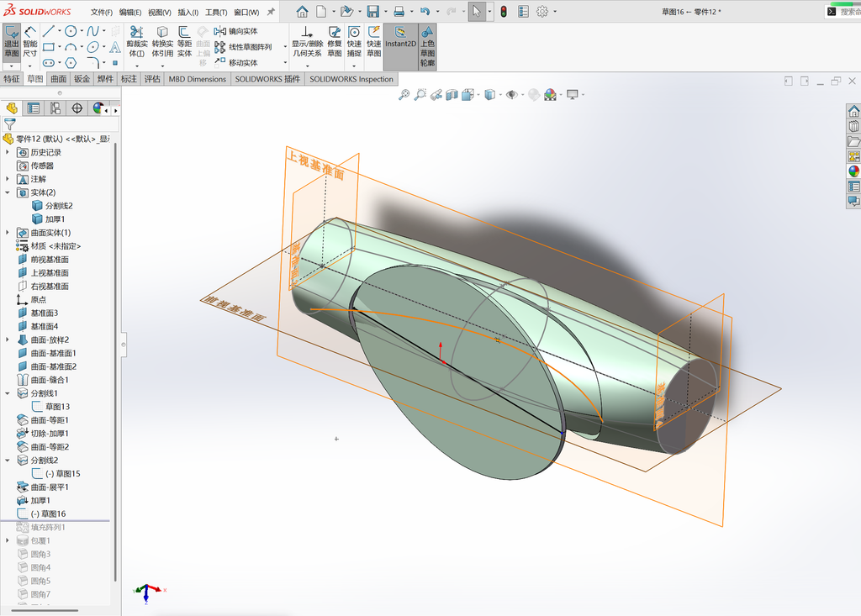This screenshot has width=861, height=616.
Task: Click the Zoom to Area icon
Action: pyautogui.click(x=420, y=95)
